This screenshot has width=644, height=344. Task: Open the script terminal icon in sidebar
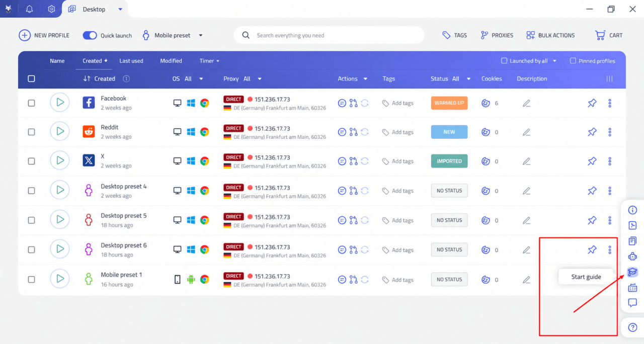point(632,225)
